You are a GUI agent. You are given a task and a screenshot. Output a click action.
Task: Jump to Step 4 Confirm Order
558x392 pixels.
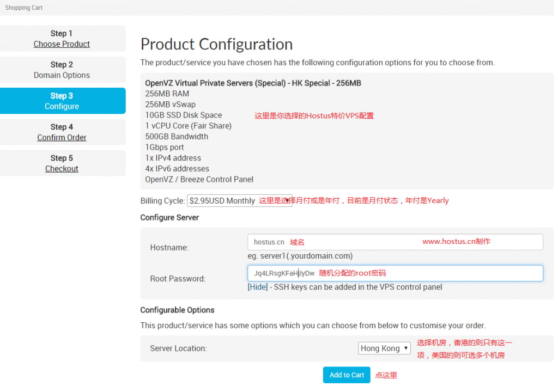pos(62,132)
